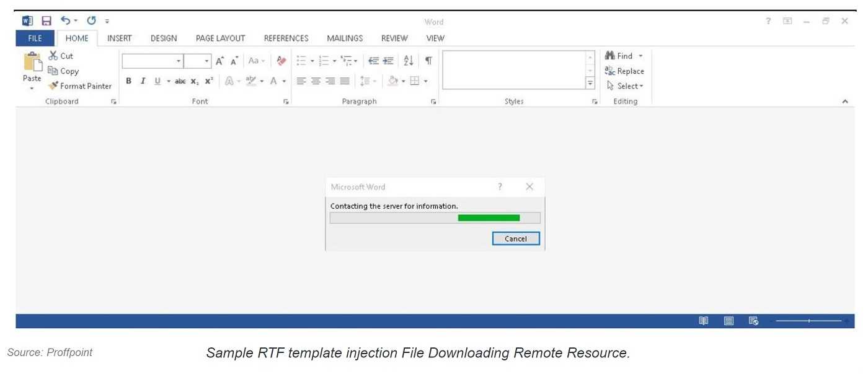Cut the selection with the scissors button
Screen dimensions: 868x374
(61, 56)
